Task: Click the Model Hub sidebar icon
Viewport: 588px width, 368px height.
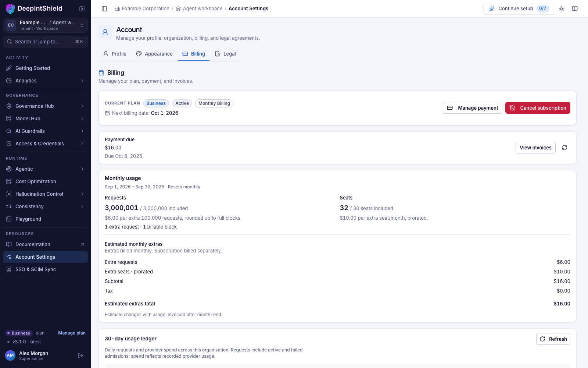Action: [x=9, y=118]
